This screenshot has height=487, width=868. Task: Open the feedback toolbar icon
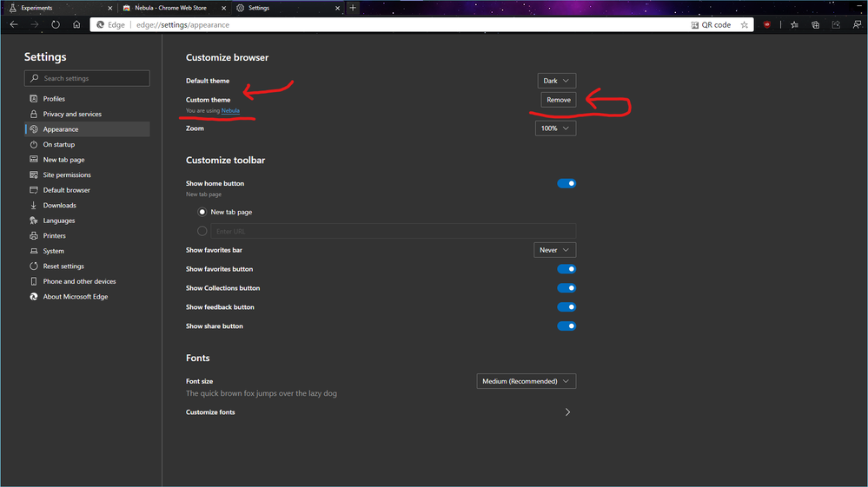[857, 25]
